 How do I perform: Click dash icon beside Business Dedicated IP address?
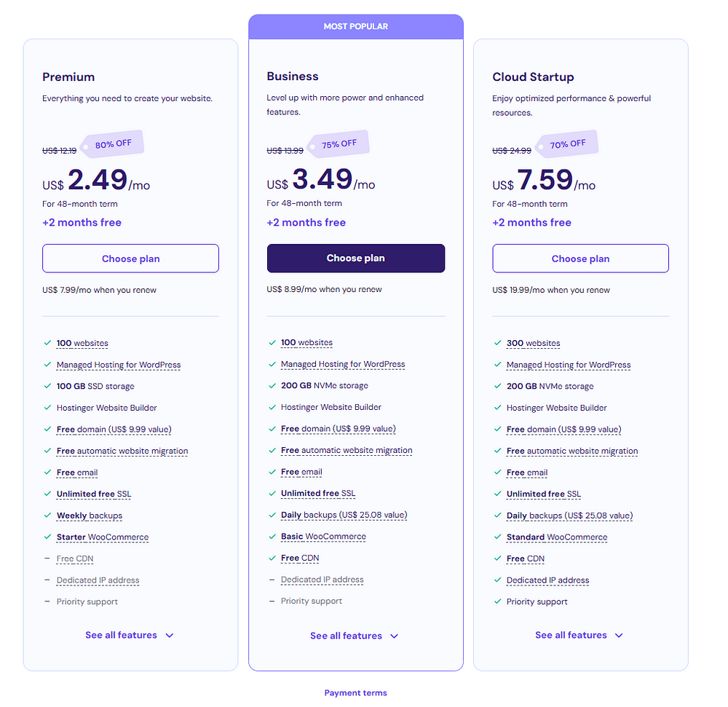(x=272, y=580)
